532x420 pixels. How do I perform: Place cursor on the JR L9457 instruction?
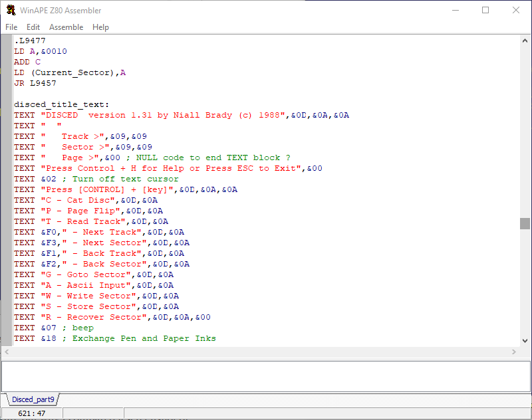coord(35,83)
